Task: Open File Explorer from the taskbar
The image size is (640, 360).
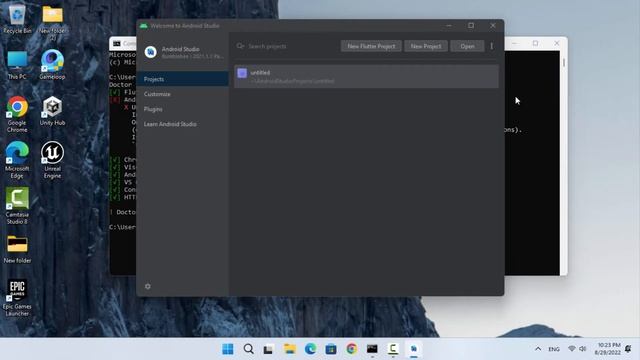Action: tap(289, 349)
